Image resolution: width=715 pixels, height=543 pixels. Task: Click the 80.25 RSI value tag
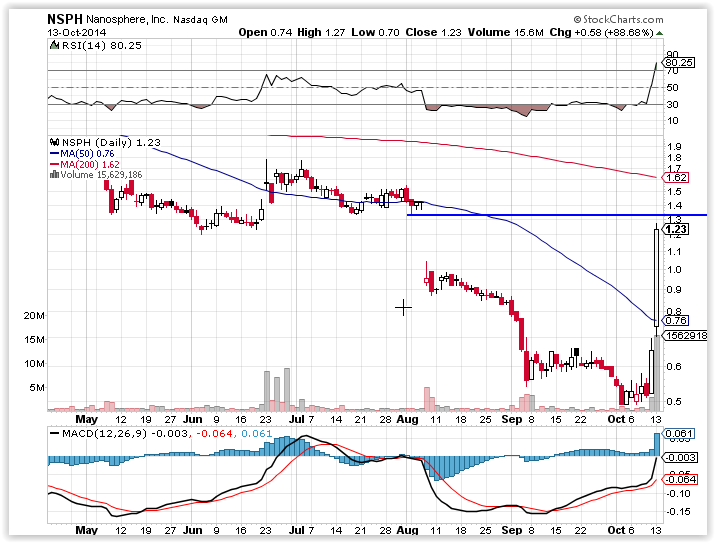pyautogui.click(x=678, y=62)
